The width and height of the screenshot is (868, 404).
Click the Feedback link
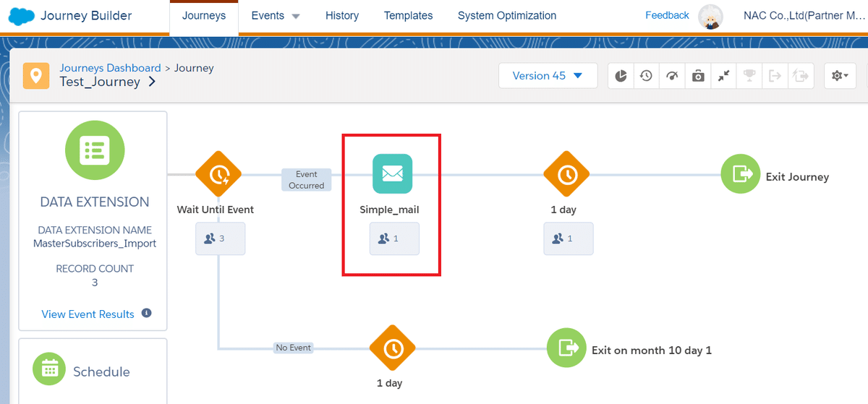tap(667, 15)
